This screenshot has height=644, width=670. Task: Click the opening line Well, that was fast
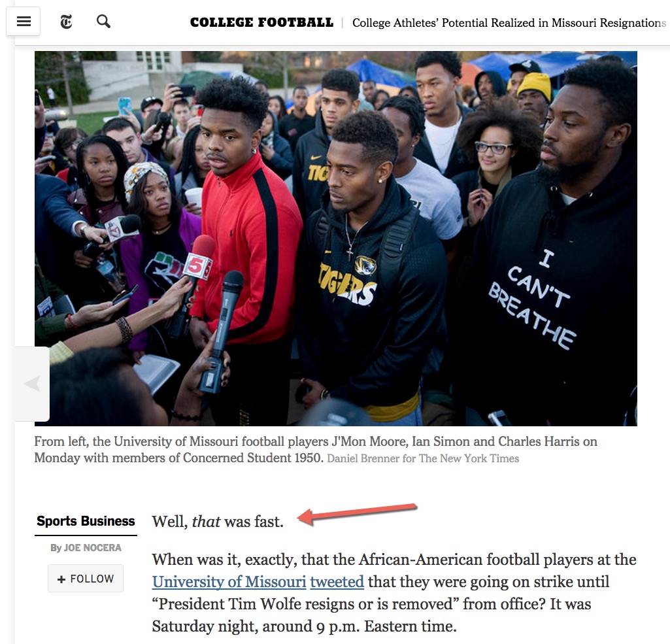pyautogui.click(x=218, y=522)
